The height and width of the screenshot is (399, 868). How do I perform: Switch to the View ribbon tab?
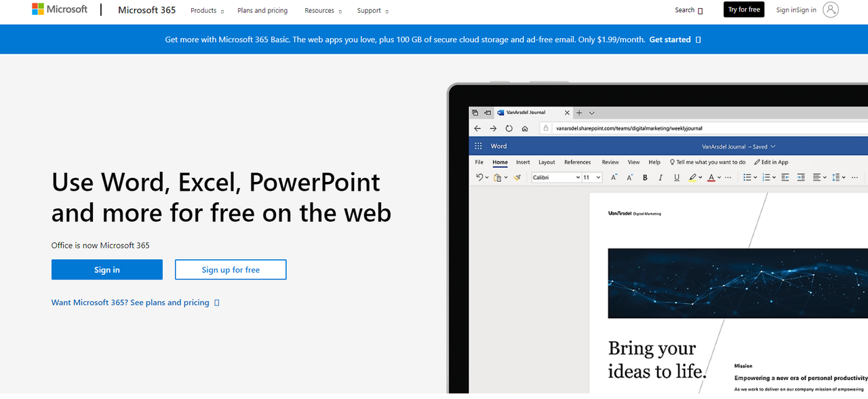coord(633,162)
